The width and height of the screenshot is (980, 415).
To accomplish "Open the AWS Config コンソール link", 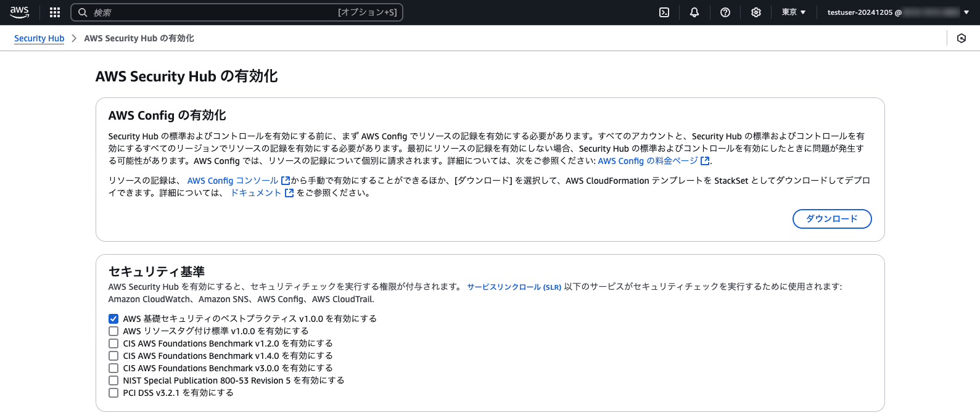I will [233, 181].
